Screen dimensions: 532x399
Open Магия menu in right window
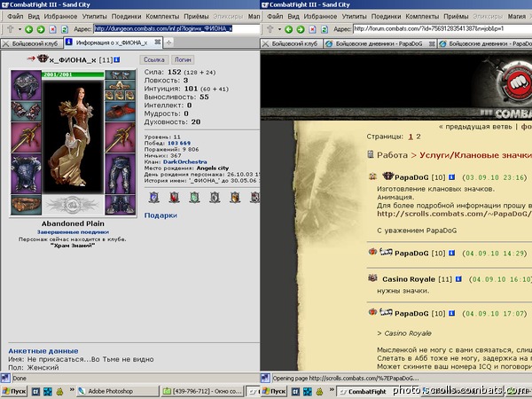pyautogui.click(x=517, y=16)
